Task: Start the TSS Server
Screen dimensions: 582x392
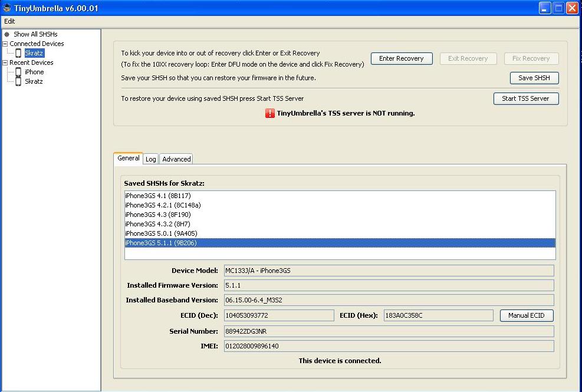Action: click(x=526, y=98)
